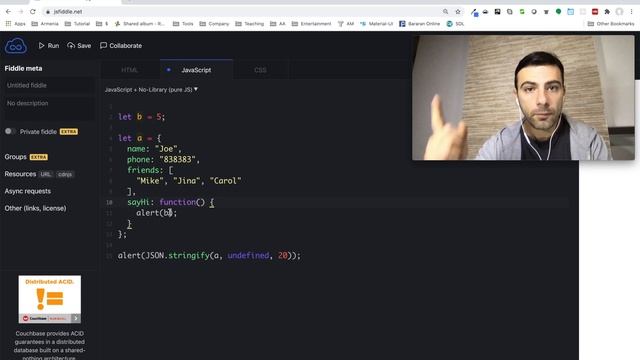
Task: Save the fiddle
Action: pos(79,46)
